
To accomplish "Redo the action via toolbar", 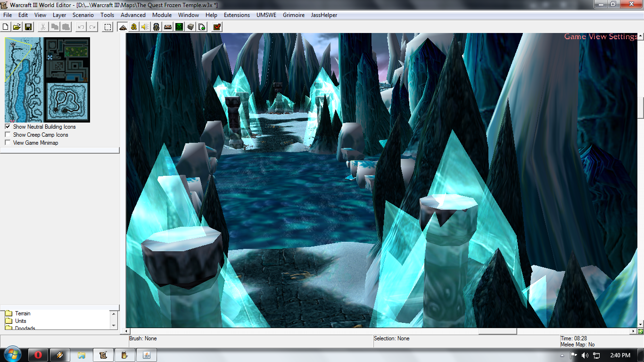I will pyautogui.click(x=92, y=27).
